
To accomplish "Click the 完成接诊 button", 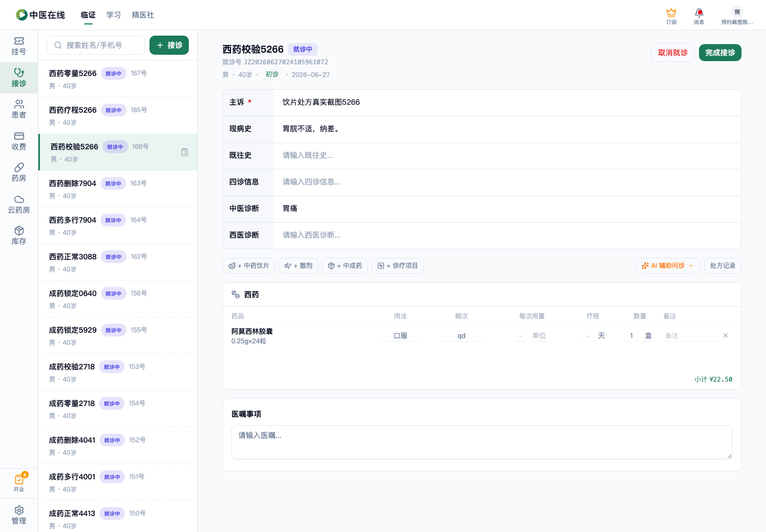I will 720,53.
